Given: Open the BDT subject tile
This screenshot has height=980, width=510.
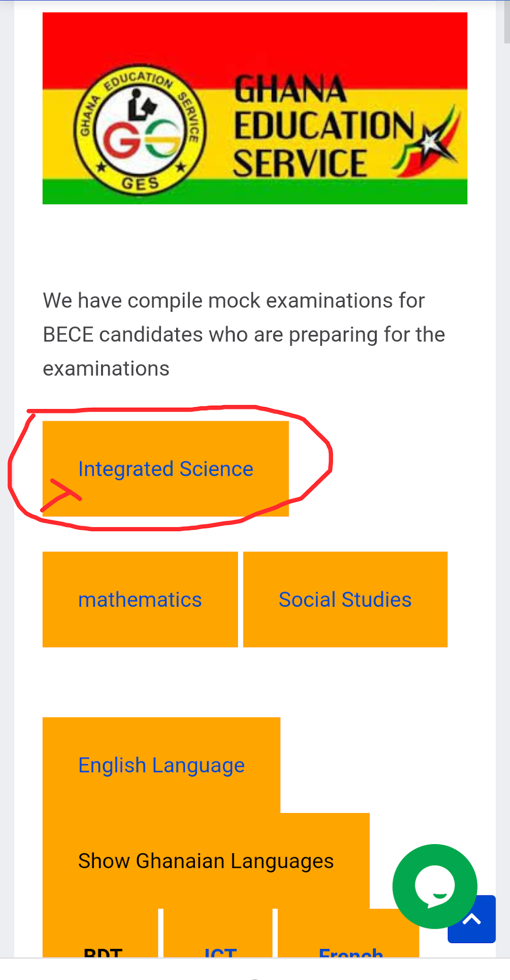Looking at the screenshot, I should [102, 950].
